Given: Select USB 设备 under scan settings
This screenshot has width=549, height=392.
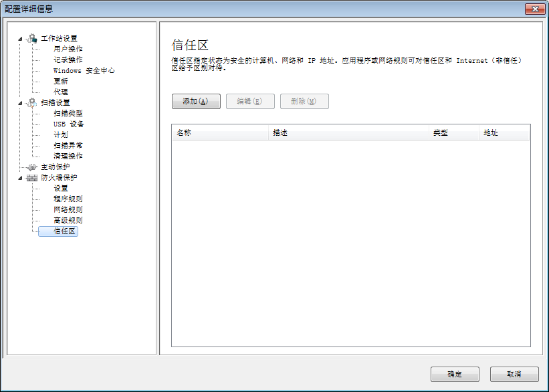Looking at the screenshot, I should coord(68,124).
